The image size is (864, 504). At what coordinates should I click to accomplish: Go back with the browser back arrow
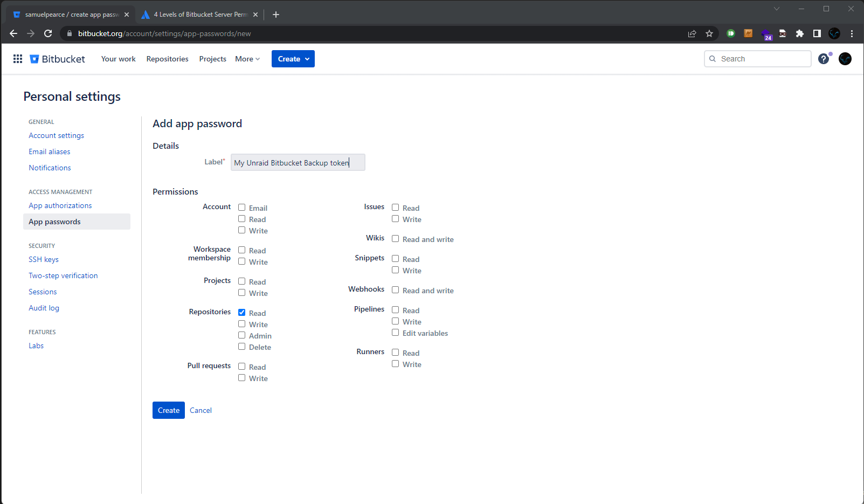13,33
